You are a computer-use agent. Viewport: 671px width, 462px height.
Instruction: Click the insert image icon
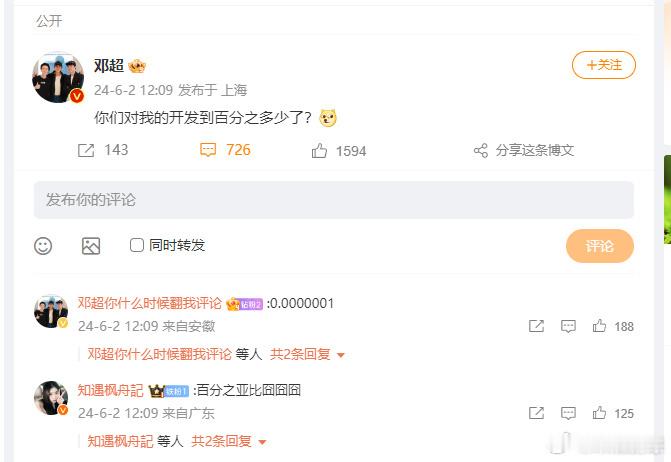[x=91, y=246]
